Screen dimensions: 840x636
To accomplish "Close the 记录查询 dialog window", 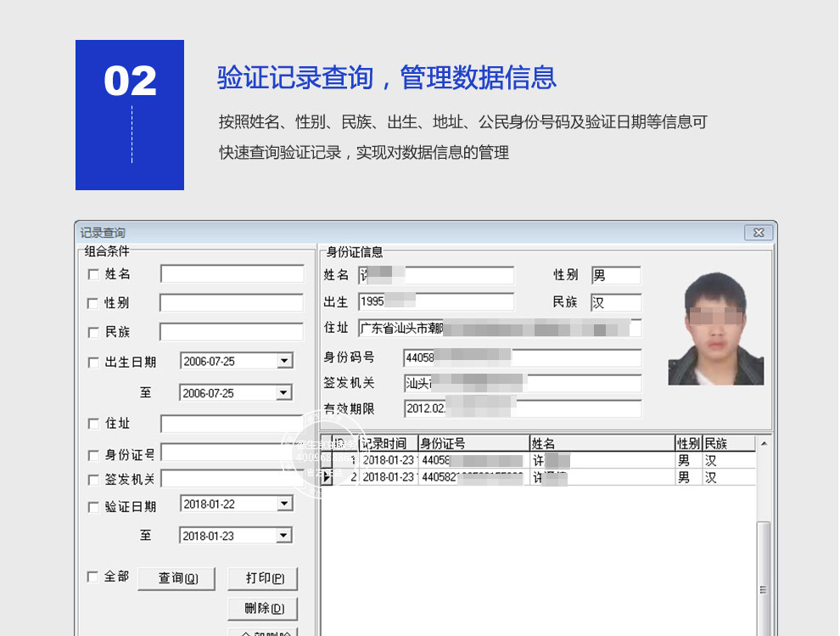I will coord(758,233).
